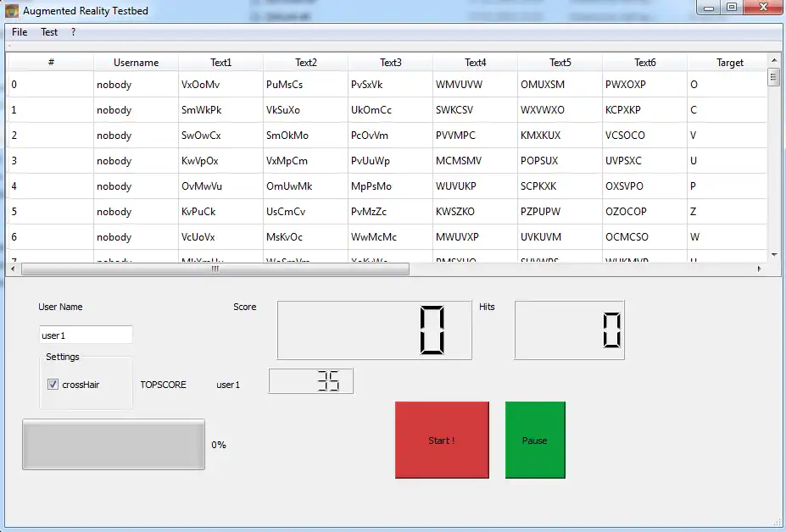Select cell KvPuCk in row 5
786x532 pixels.
coord(220,212)
